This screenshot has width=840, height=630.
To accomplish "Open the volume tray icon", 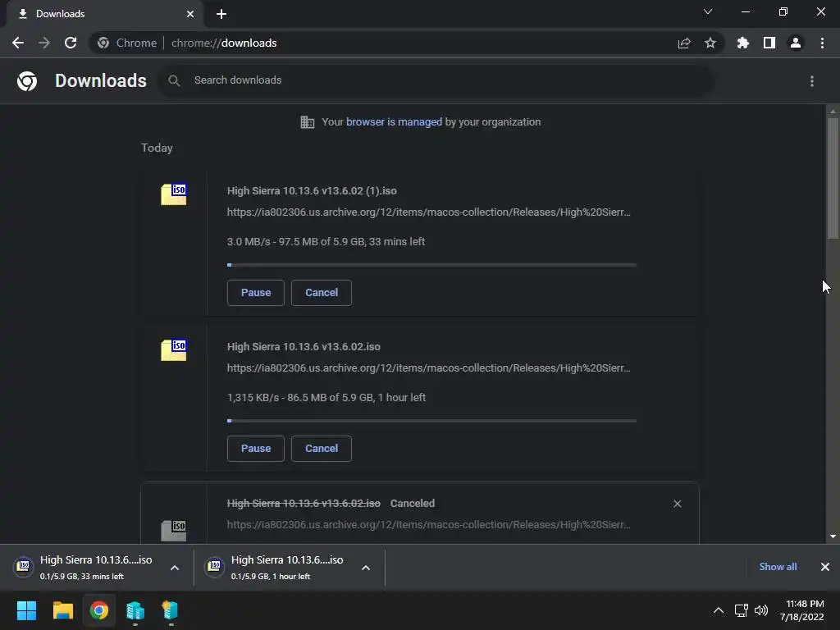I will pyautogui.click(x=761, y=610).
